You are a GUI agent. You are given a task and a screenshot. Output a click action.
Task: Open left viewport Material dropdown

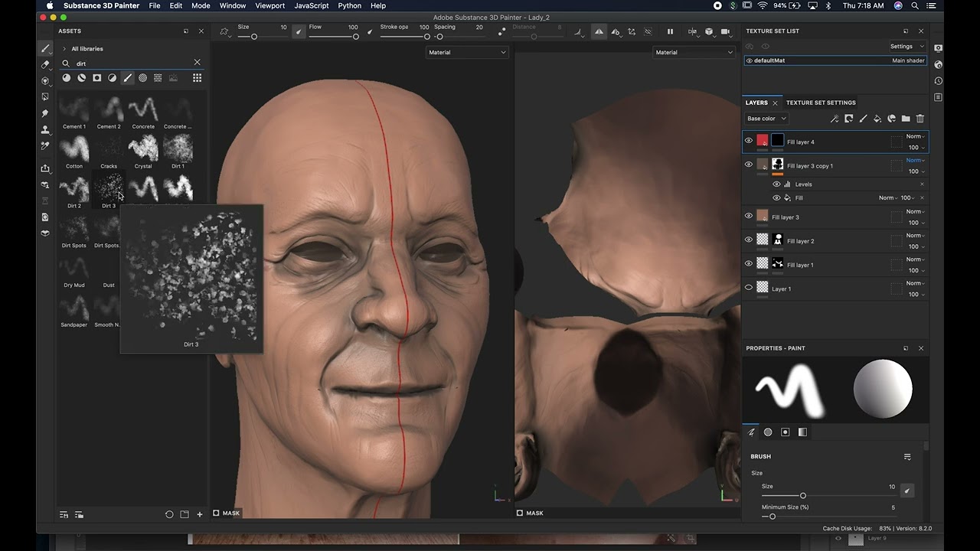click(x=467, y=52)
